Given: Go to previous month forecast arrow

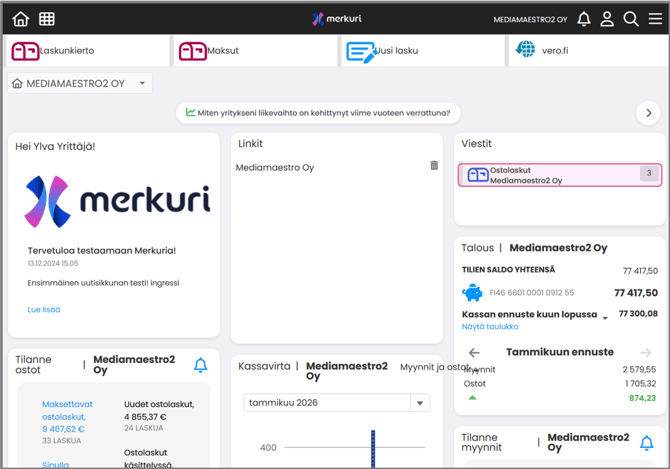Looking at the screenshot, I should (x=474, y=353).
